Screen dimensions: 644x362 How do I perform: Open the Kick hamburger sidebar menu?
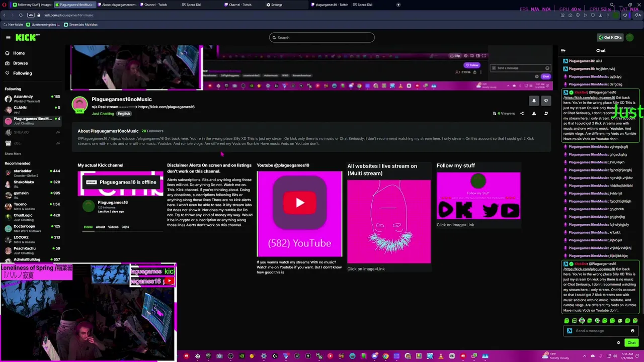[8, 38]
